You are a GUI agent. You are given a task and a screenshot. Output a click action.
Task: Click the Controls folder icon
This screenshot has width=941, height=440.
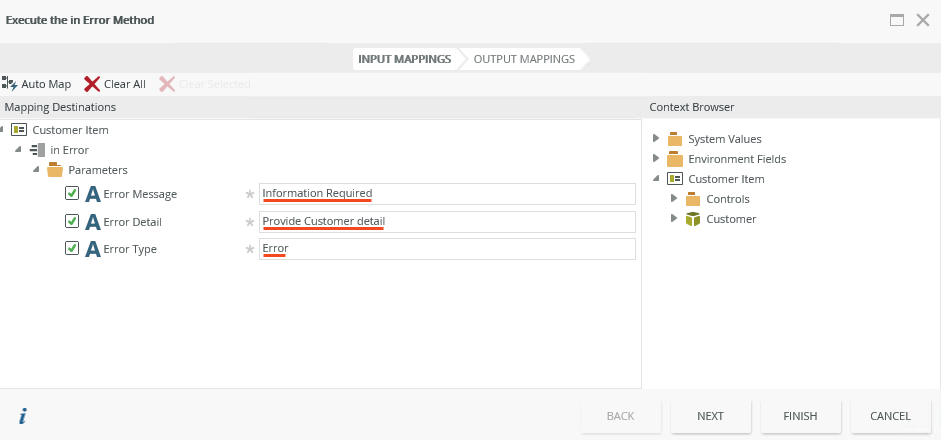pyautogui.click(x=693, y=199)
